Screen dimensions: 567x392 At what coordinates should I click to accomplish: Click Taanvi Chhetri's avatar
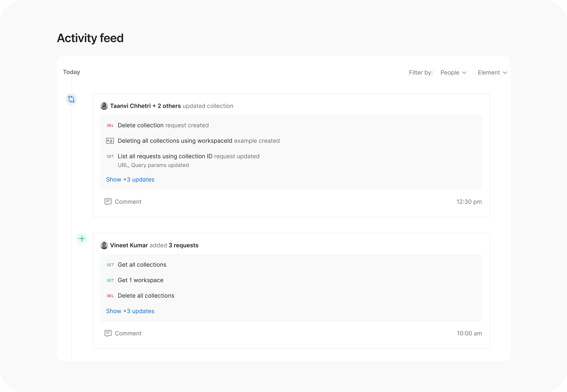(x=104, y=106)
